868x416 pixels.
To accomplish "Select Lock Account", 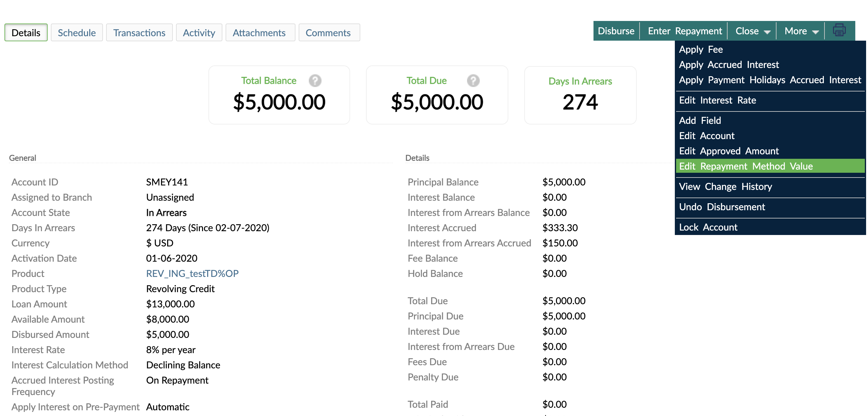I will coord(708,227).
